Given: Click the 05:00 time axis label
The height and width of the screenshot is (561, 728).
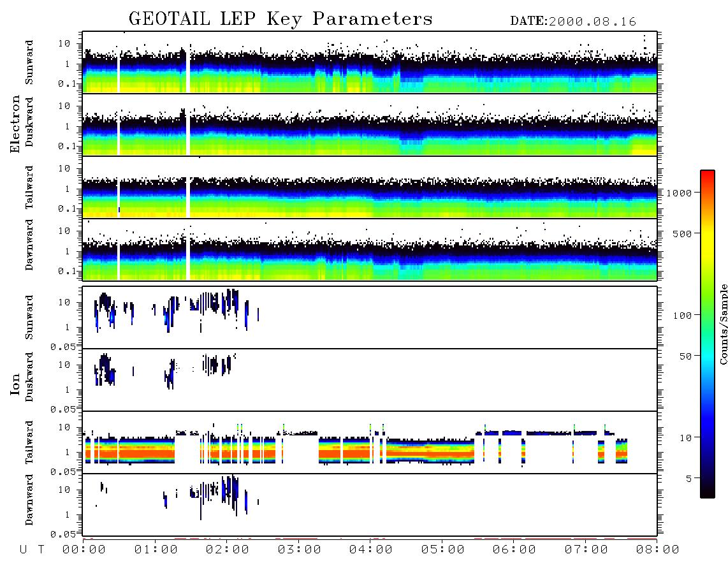Looking at the screenshot, I should 443,550.
